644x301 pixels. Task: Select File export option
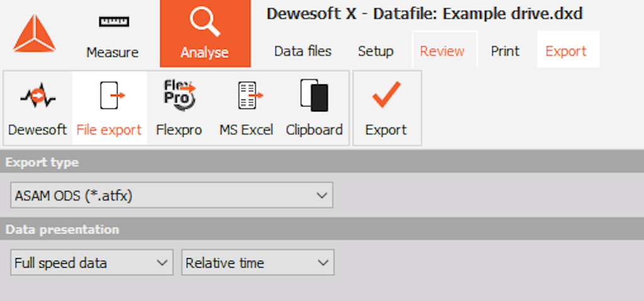[x=109, y=108]
